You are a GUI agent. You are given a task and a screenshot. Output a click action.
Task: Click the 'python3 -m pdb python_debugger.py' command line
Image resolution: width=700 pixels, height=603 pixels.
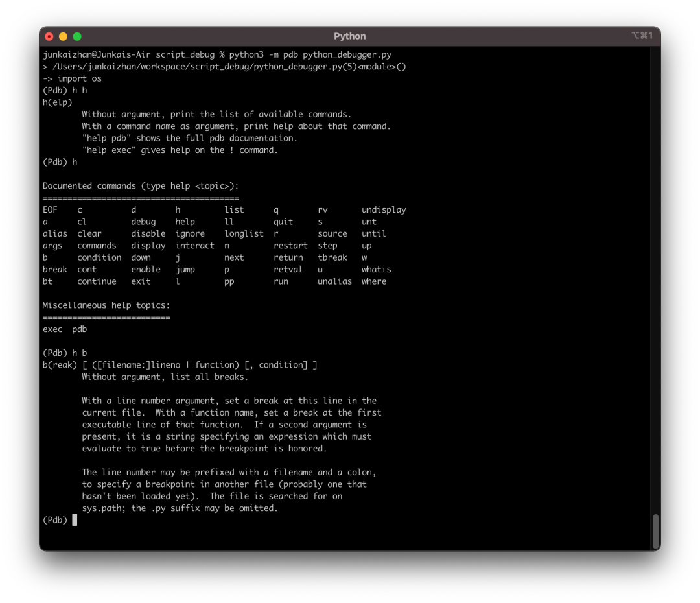tap(310, 54)
